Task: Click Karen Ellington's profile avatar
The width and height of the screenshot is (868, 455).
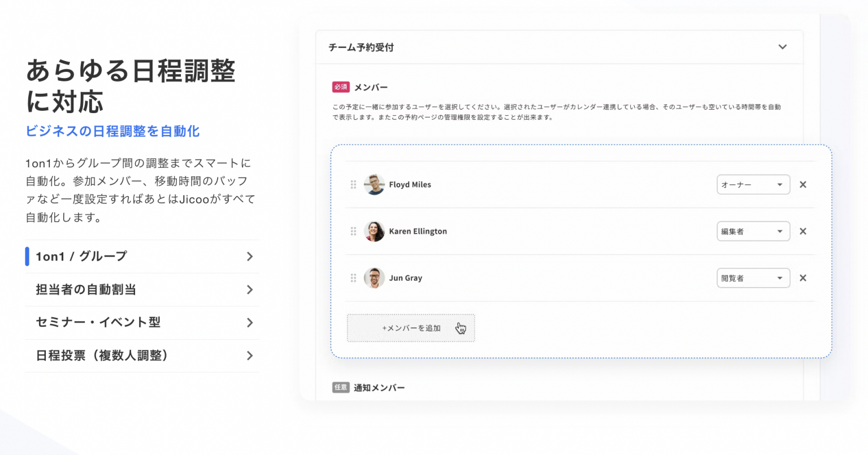Action: tap(374, 231)
